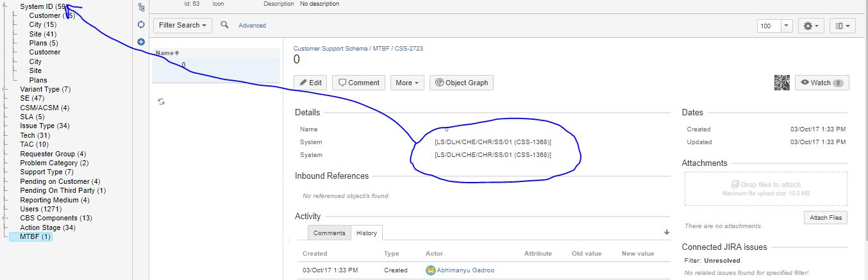Screen dimensions: 868x280
Task: Select Reporting Medium (4) in the tree
Action: [54, 200]
